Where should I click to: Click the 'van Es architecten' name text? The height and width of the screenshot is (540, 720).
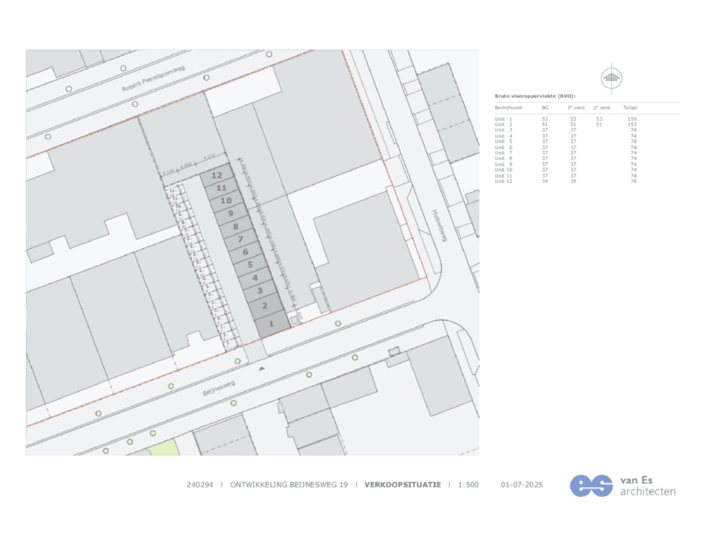[x=647, y=485]
